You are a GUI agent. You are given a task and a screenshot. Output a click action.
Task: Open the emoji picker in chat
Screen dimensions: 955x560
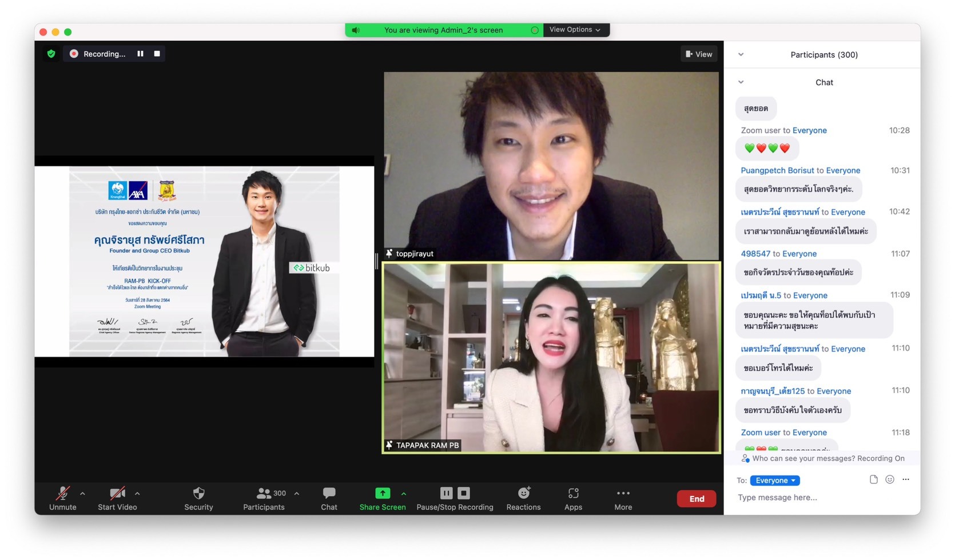[890, 479]
